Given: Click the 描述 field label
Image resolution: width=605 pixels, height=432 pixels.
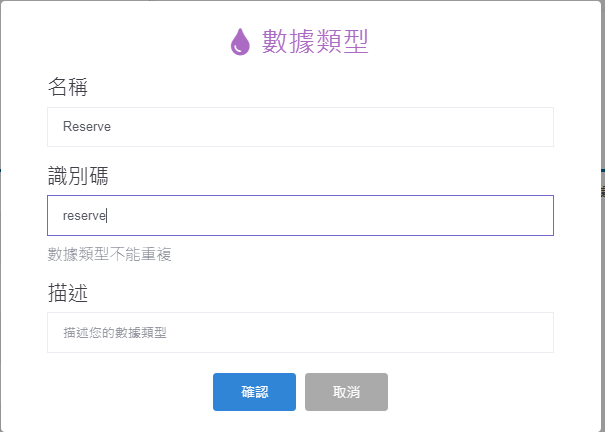Looking at the screenshot, I should coord(68,293).
